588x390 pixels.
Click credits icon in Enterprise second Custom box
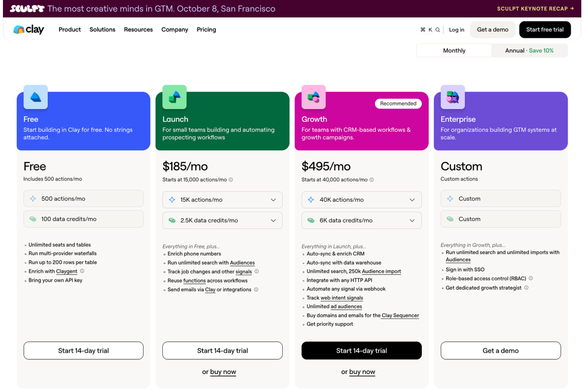pos(450,219)
